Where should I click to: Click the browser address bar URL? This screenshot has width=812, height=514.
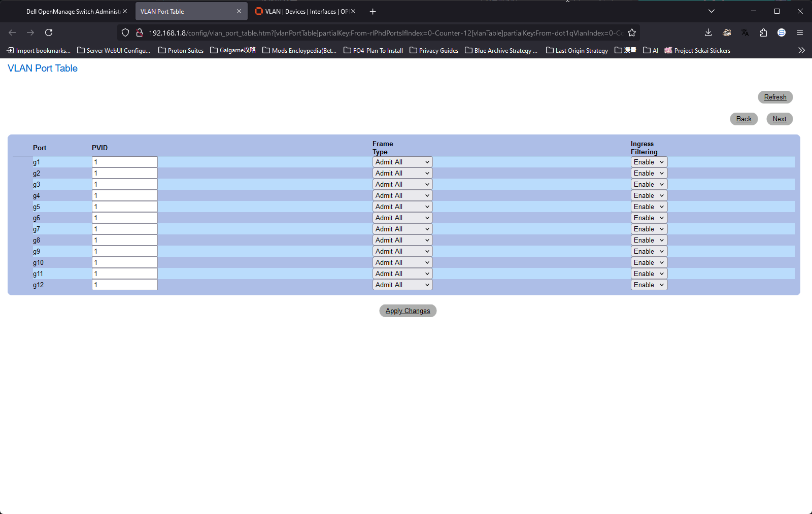pos(386,32)
